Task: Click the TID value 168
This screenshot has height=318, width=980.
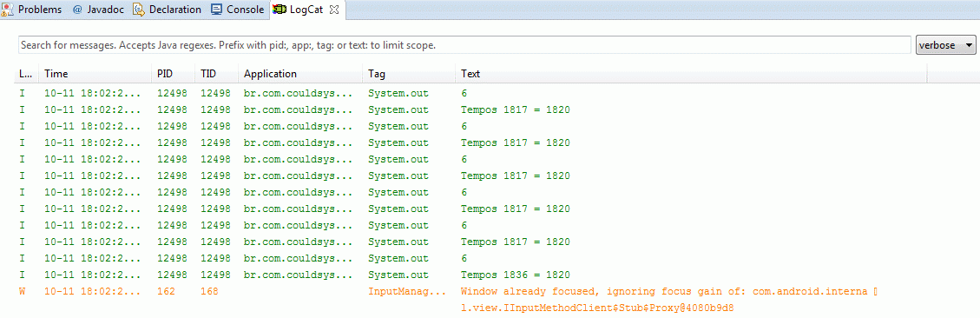Action: [x=210, y=291]
